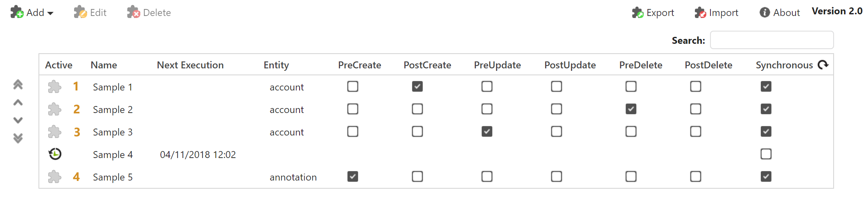Toggle PreDelete checkbox on Sample 2
Viewport: 868px width, 201px height.
point(631,109)
